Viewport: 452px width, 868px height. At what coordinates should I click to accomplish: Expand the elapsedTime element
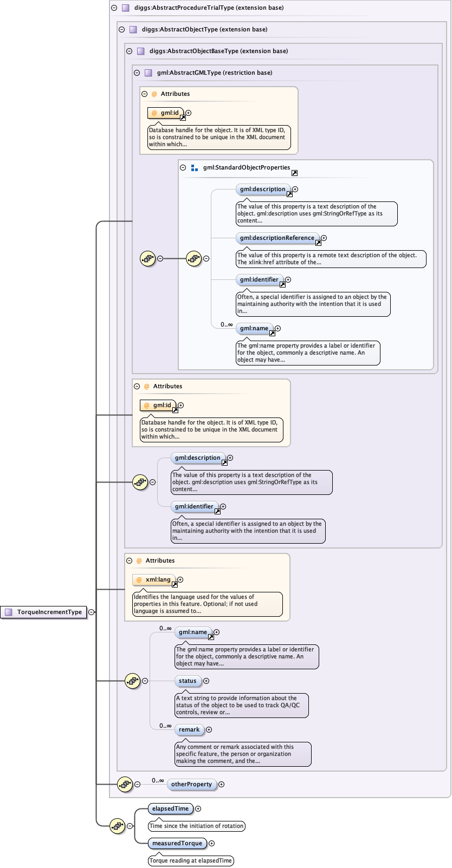(198, 809)
